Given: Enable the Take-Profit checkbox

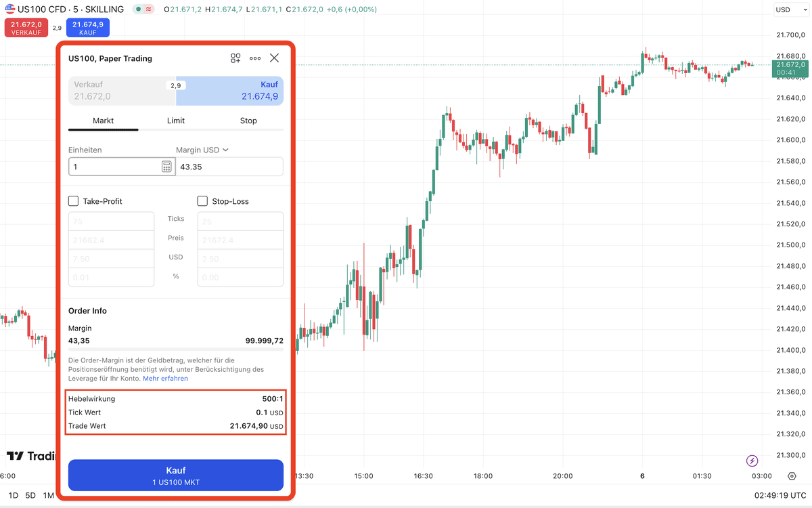Looking at the screenshot, I should 74,201.
